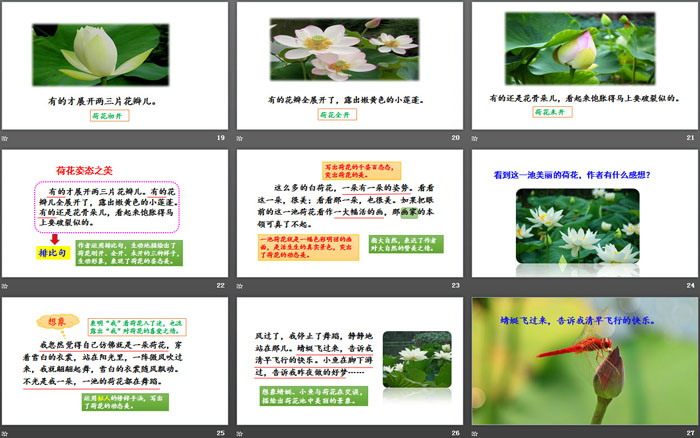700x438 pixels.
Task: Click the animation icon below slide 22
Action: [6, 285]
